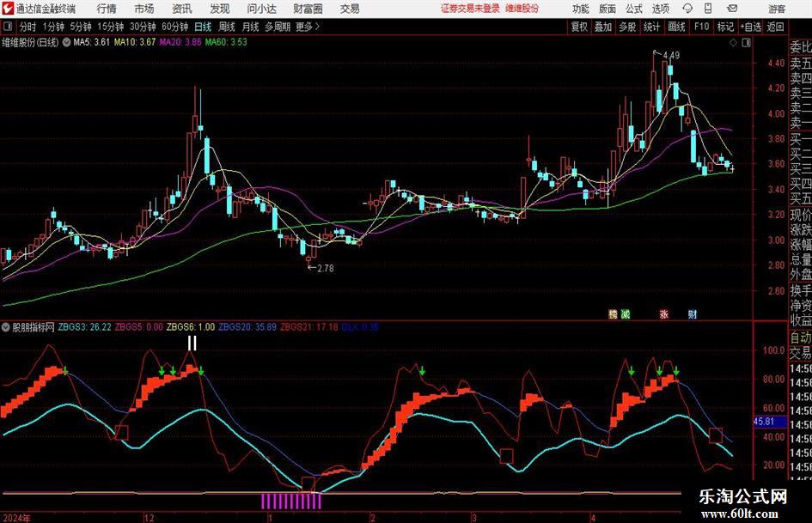
Task: Click the 通达信 red logo icon
Action: [x=7, y=9]
